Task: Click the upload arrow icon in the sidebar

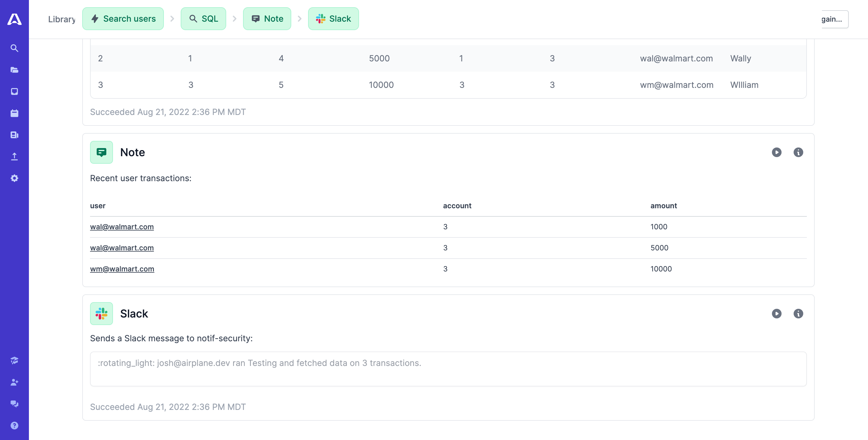Action: point(14,156)
